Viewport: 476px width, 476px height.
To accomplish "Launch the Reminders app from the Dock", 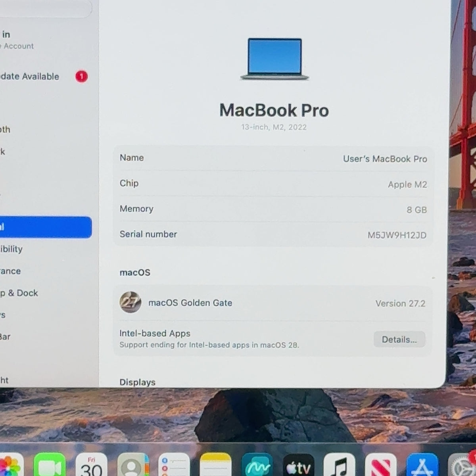I will pos(174,465).
